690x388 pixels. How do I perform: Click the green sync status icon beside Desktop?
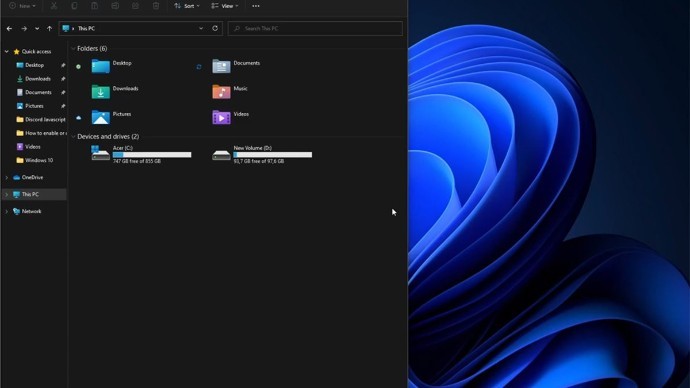(78, 67)
